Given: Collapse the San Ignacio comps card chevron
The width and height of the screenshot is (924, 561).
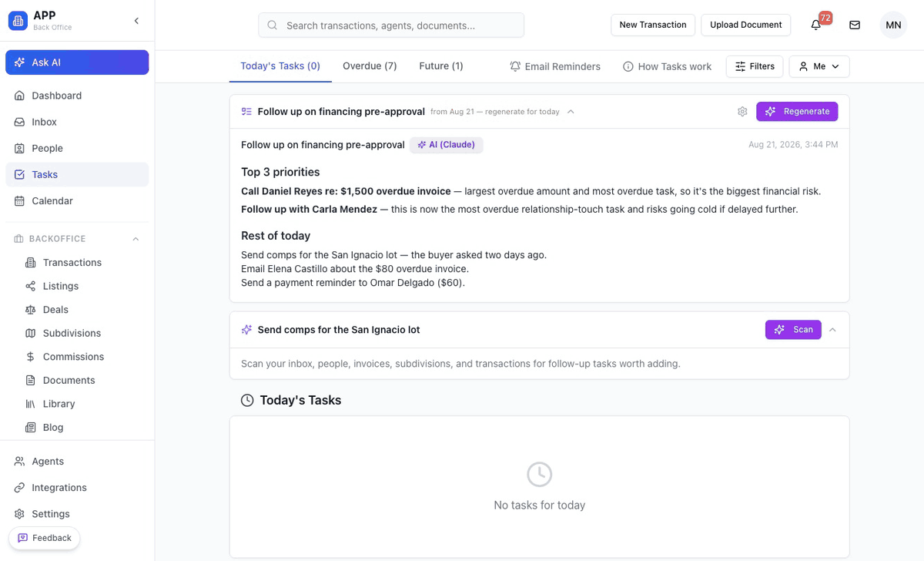Looking at the screenshot, I should 832,330.
